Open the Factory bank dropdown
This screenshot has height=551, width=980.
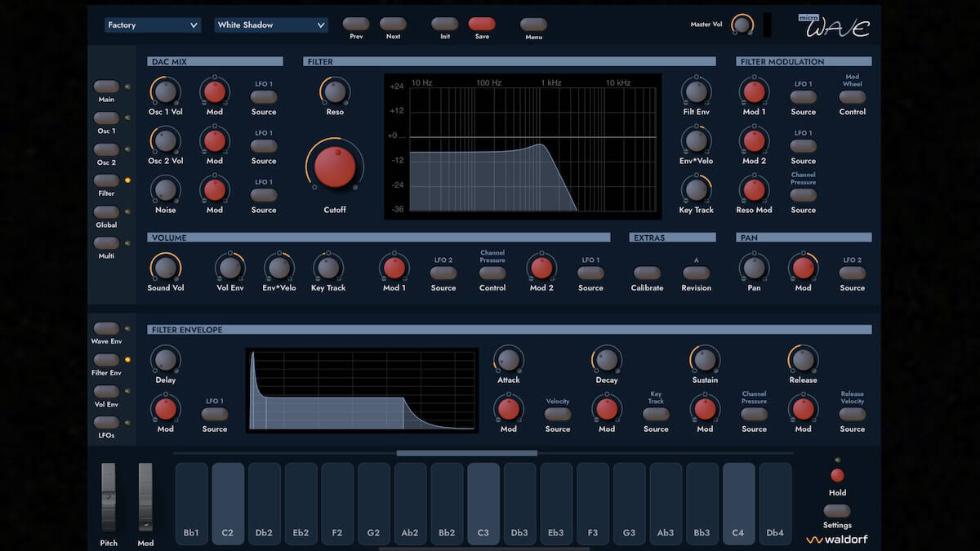(153, 25)
